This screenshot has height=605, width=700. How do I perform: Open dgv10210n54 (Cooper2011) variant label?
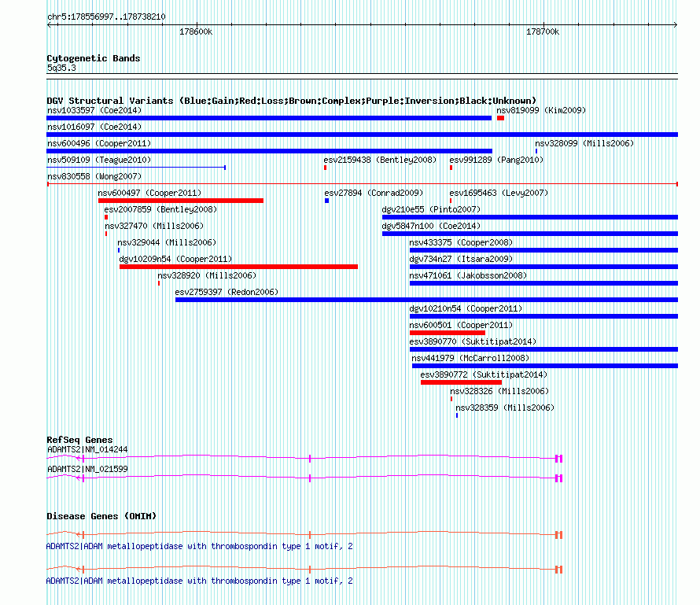tap(466, 308)
